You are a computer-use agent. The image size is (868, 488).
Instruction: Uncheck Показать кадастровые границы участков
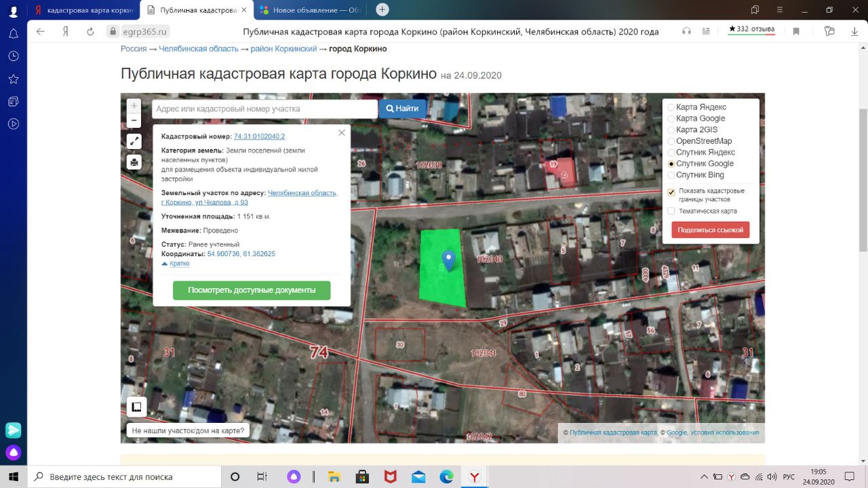click(x=671, y=192)
